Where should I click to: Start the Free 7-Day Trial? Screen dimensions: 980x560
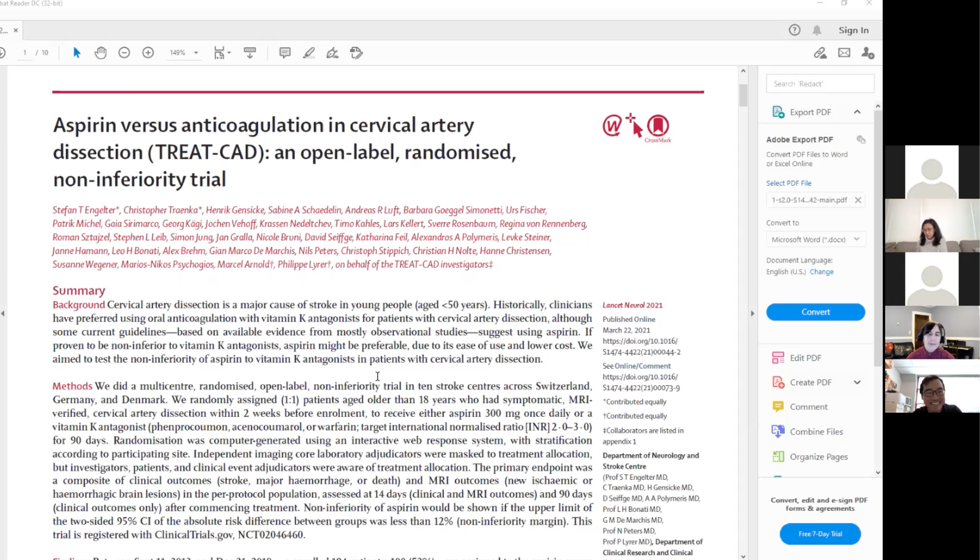(x=820, y=534)
